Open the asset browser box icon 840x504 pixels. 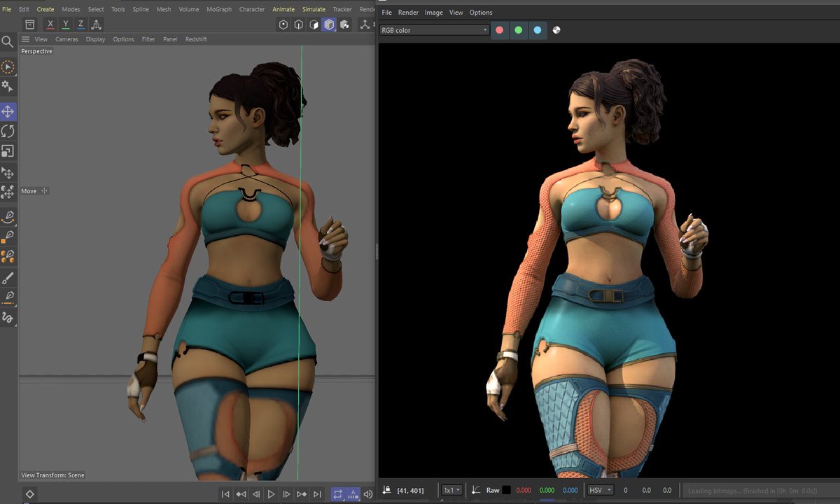30,24
